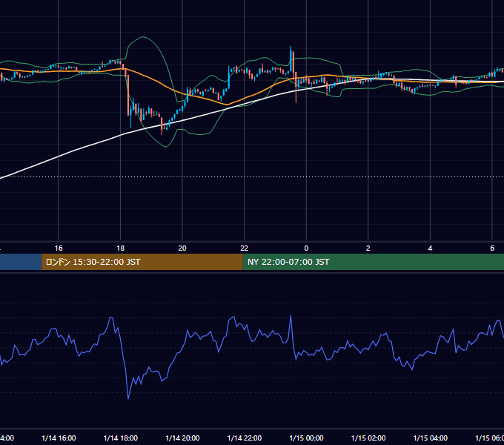Click the ロンドン 15:30-22:00 JST session bar
The image size is (504, 445).
pos(142,262)
